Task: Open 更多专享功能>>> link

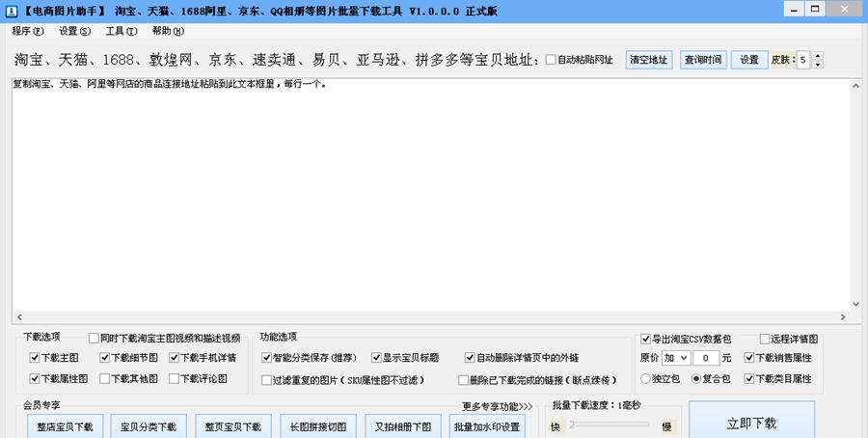Action: [497, 407]
